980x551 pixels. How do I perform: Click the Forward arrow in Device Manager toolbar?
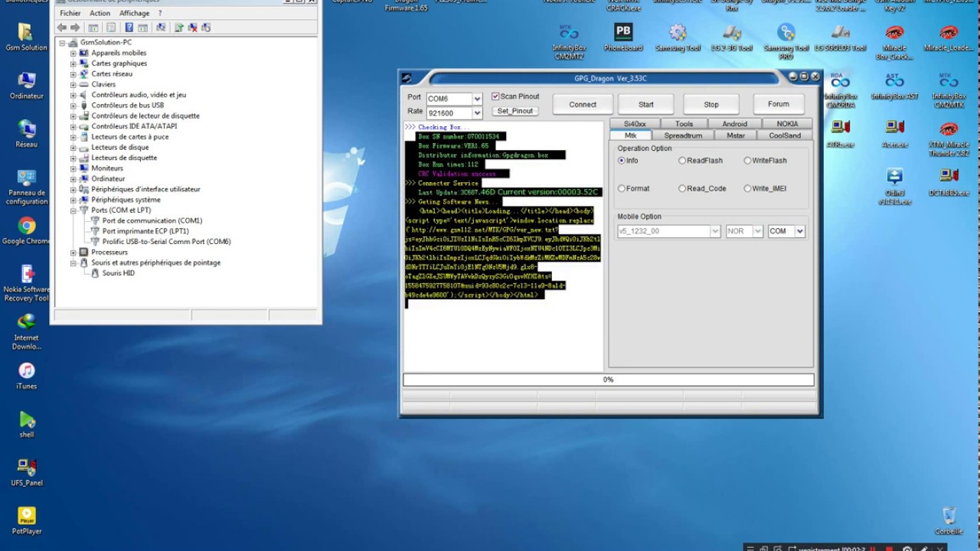coord(74,28)
